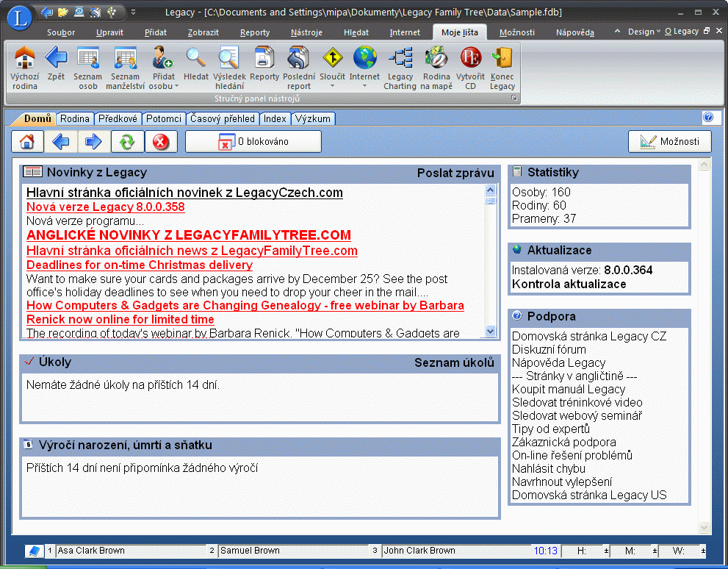Open the Seznam úkolů link
Screen dimensions: 728x569
point(454,362)
